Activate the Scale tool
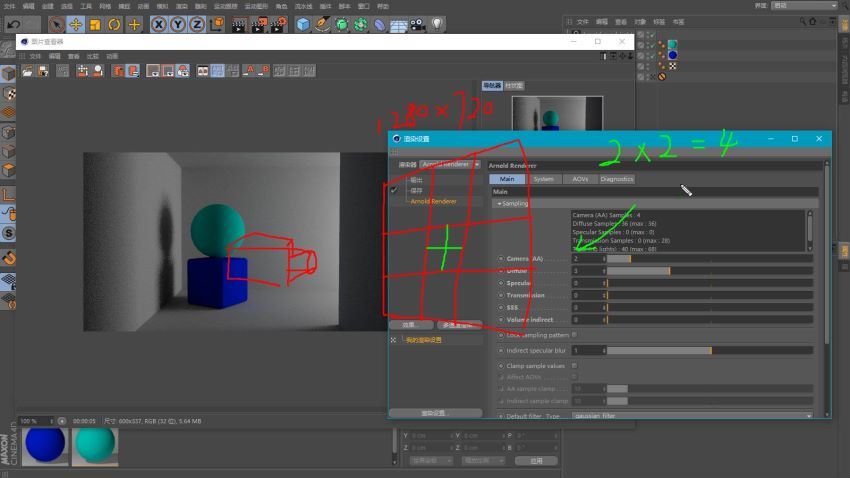 95,24
